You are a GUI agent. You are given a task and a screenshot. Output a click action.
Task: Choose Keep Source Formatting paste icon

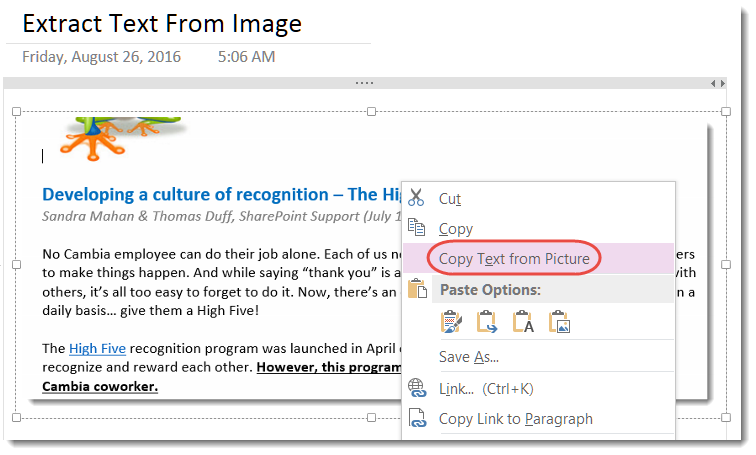(x=452, y=322)
